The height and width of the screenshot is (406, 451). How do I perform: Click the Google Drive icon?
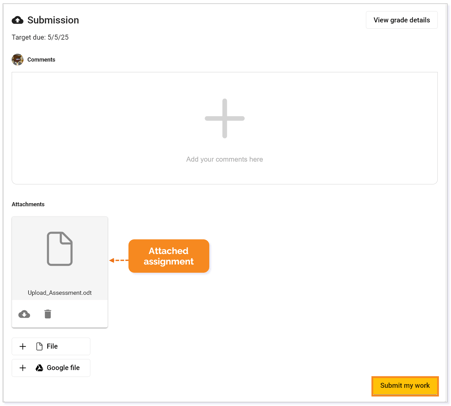(x=39, y=368)
